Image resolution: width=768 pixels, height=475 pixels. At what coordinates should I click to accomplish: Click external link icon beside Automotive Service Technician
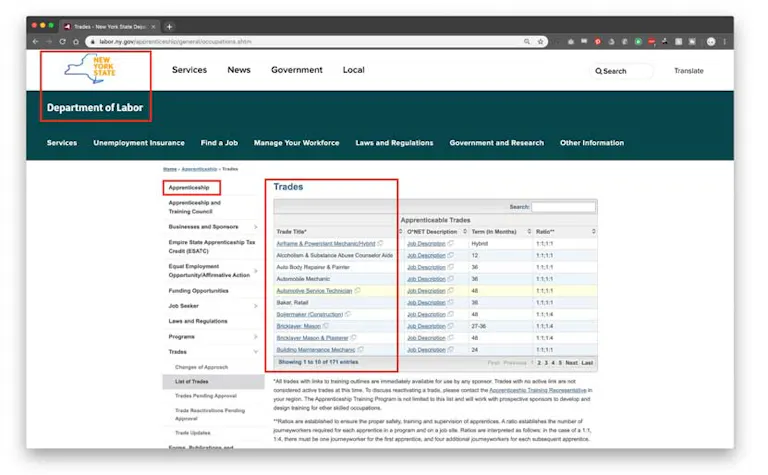coord(358,290)
